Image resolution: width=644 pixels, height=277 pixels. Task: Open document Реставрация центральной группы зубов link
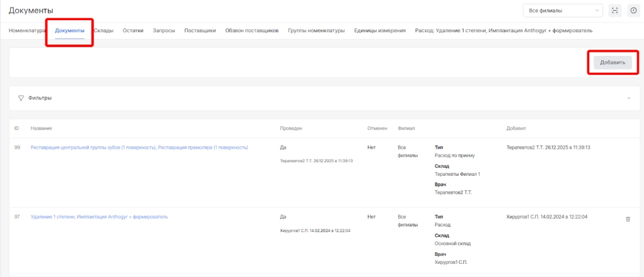coord(139,148)
